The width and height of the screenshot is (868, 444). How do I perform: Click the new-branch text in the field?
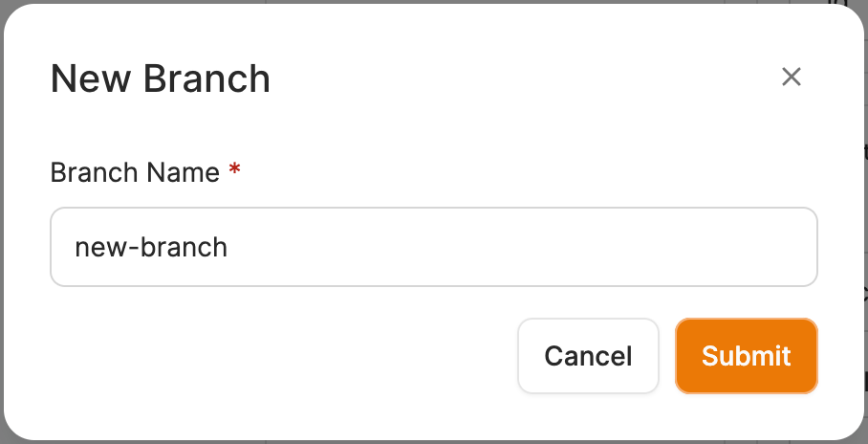click(151, 248)
